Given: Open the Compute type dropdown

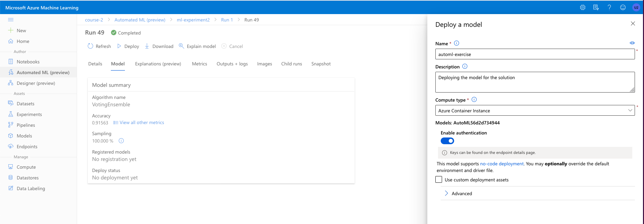Looking at the screenshot, I should click(x=535, y=111).
